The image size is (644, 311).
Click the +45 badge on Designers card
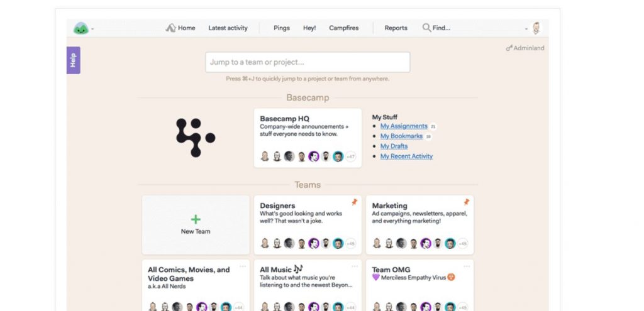click(350, 243)
